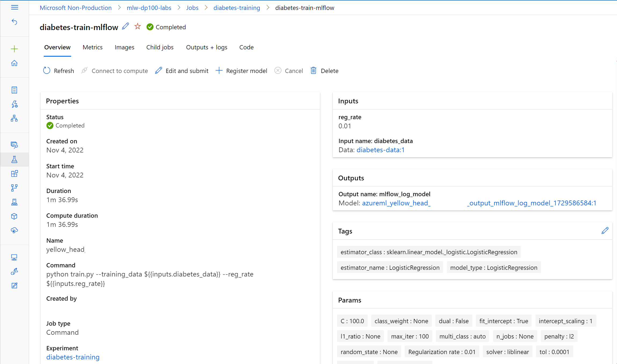This screenshot has height=364, width=617.
Task: Click the Delete trash icon
Action: [x=313, y=70]
